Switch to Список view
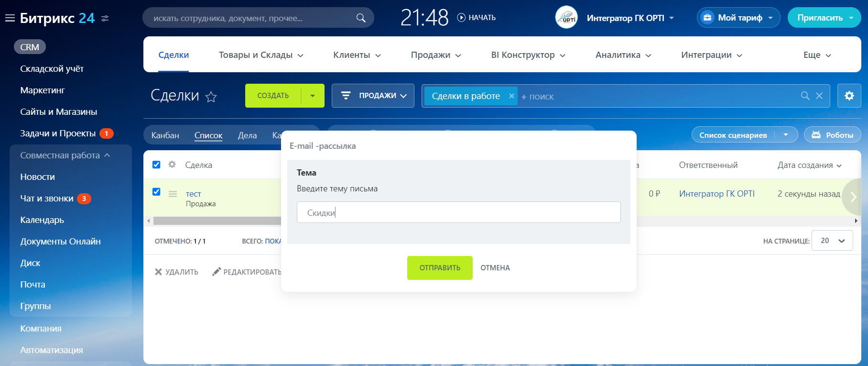The width and height of the screenshot is (868, 366). 208,135
